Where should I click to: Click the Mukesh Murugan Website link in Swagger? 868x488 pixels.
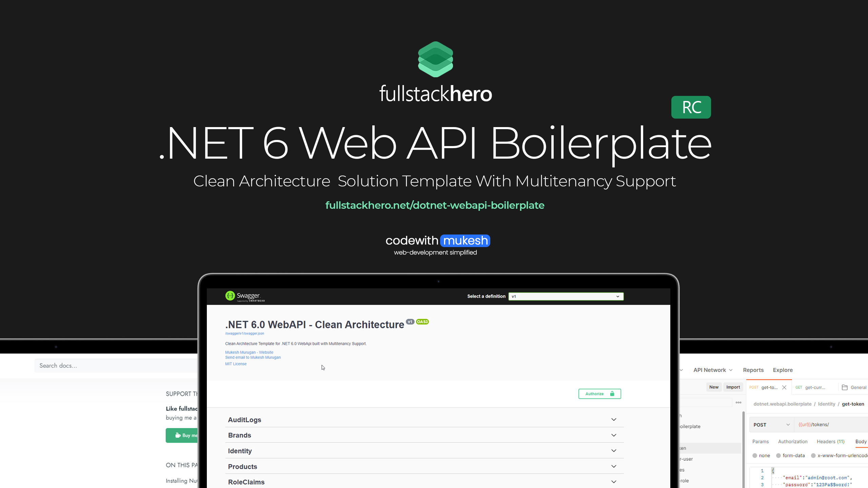tap(249, 352)
